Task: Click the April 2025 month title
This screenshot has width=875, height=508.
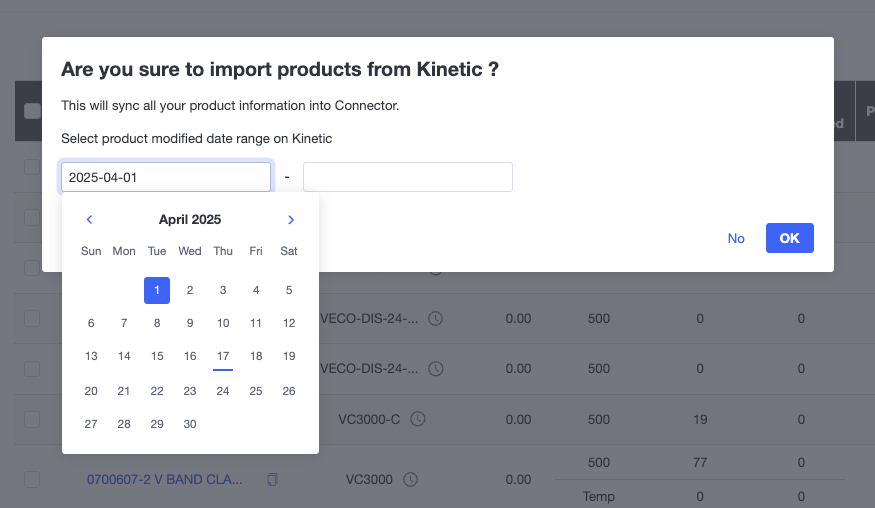Action: click(x=190, y=219)
